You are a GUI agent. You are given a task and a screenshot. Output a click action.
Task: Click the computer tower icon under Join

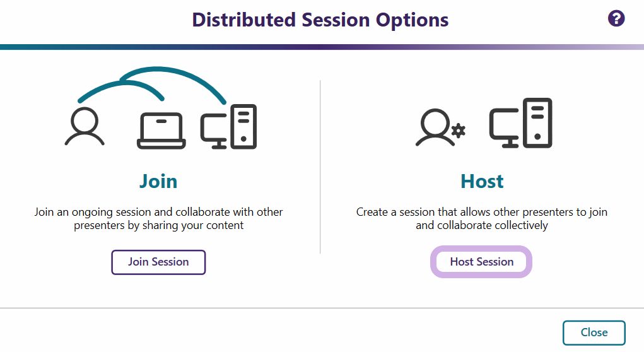point(244,126)
